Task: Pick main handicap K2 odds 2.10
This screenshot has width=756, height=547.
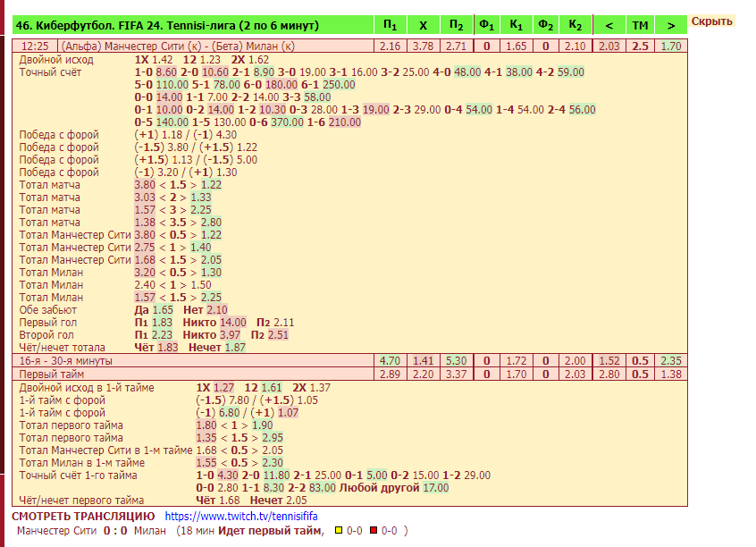Action: coord(575,46)
